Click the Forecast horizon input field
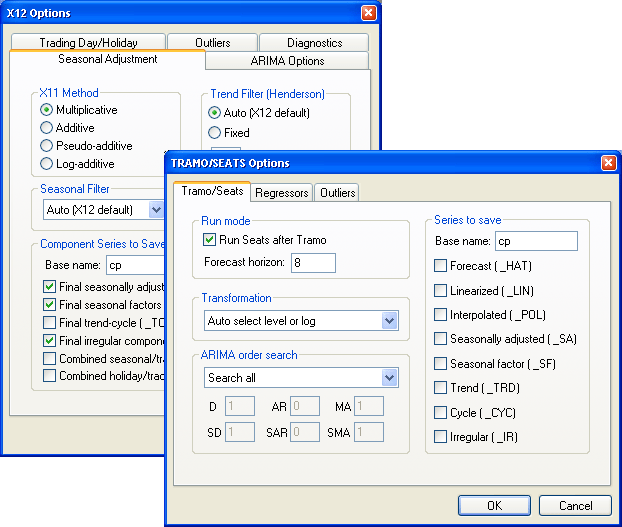Viewport: 622px width, 527px height. 312,263
